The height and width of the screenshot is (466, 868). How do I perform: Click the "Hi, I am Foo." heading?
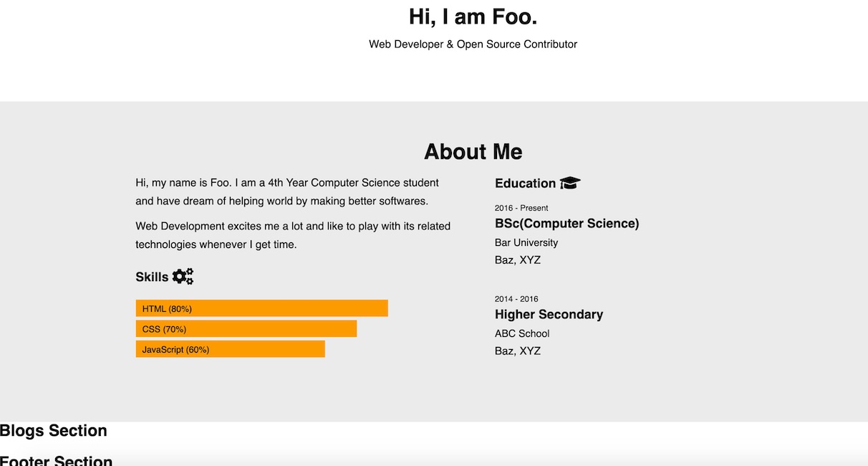473,16
